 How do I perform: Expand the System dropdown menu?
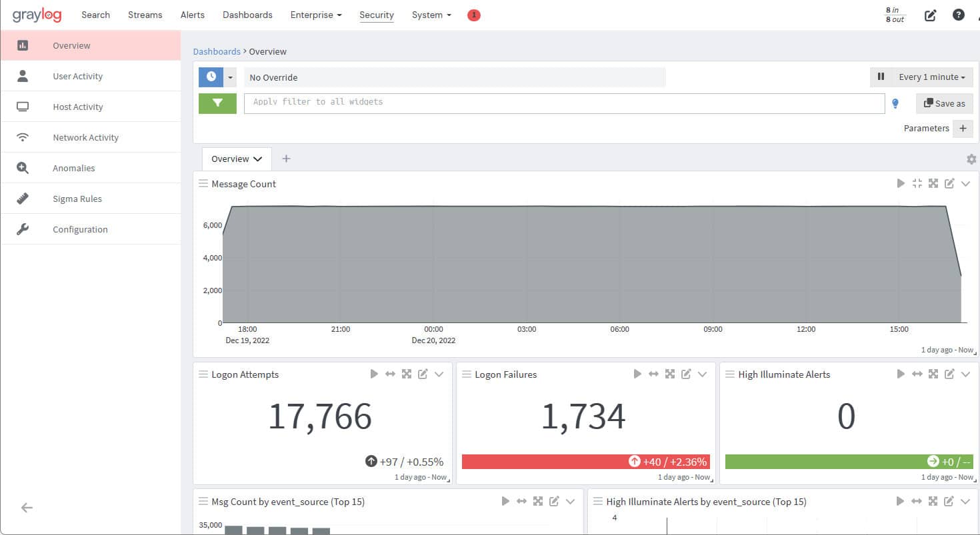(431, 15)
